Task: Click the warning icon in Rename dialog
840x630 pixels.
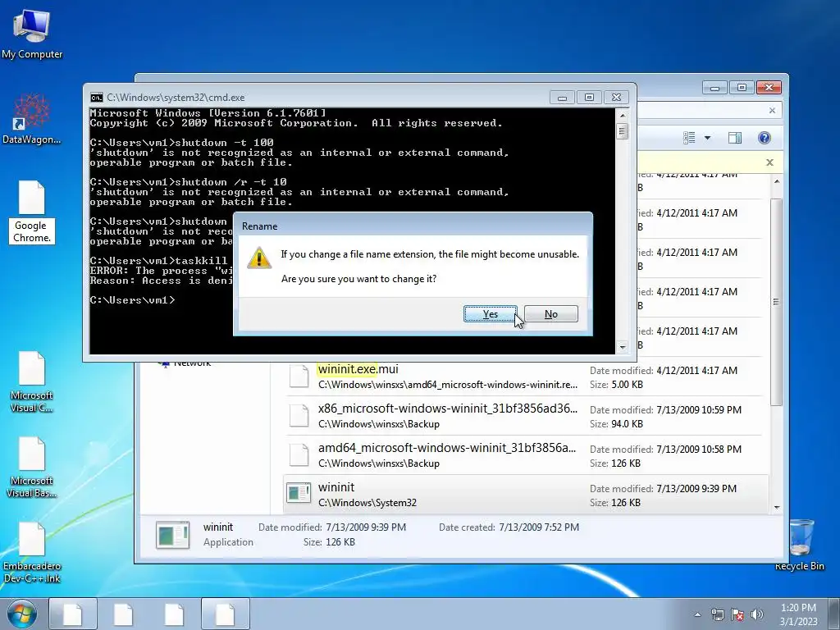Action: click(x=258, y=258)
